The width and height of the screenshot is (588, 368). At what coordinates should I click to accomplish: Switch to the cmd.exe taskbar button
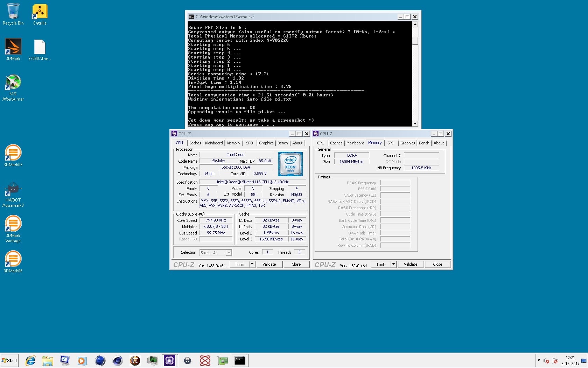240,360
